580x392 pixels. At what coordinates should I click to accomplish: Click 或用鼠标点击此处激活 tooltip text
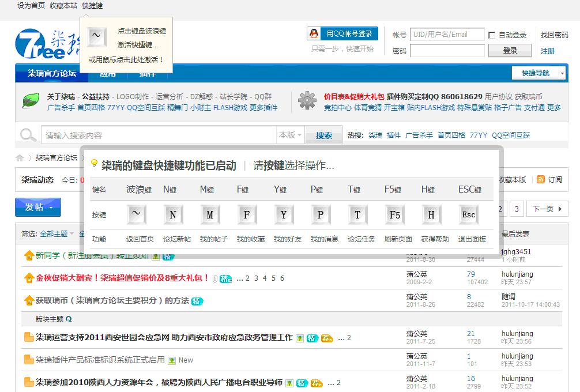pyautogui.click(x=126, y=59)
